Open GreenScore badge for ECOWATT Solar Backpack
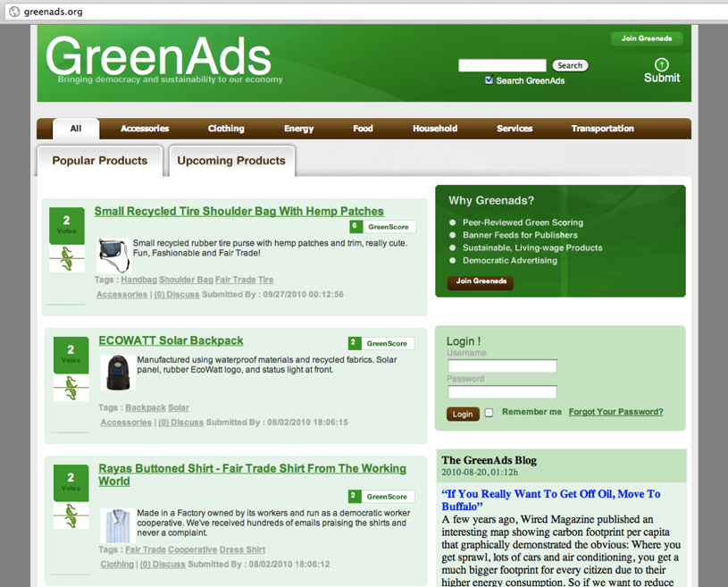This screenshot has width=728, height=587. (x=381, y=343)
